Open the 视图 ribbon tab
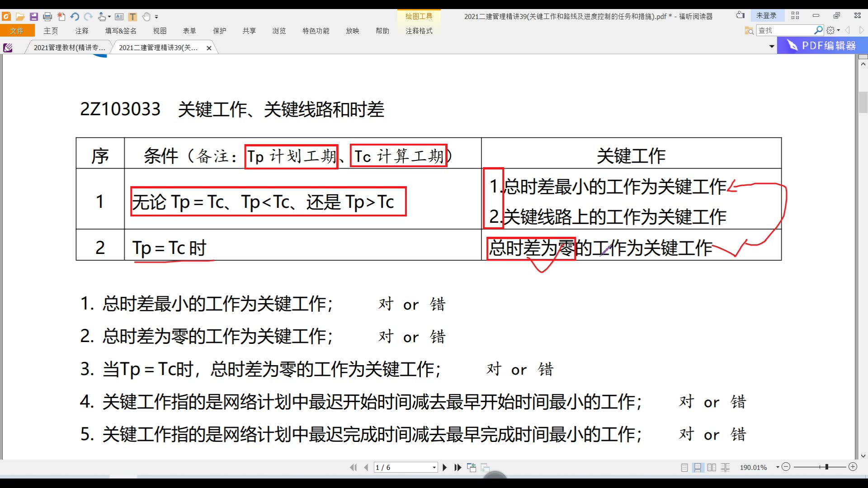Screen dimensions: 868x488 [160, 31]
